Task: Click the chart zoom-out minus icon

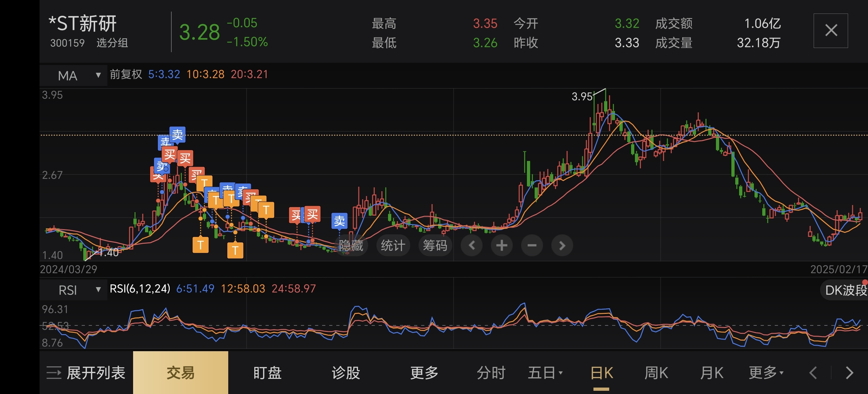Action: (531, 245)
